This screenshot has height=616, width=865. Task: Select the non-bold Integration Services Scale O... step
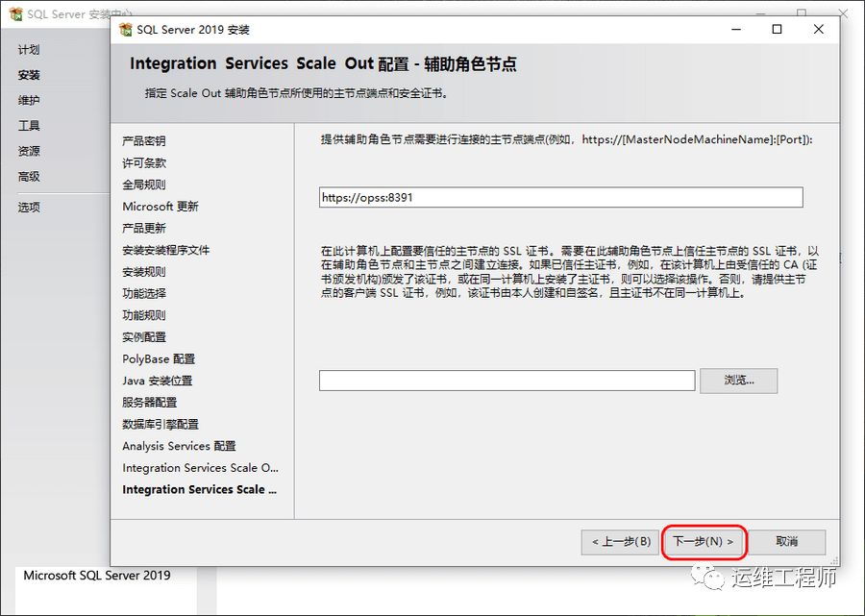click(200, 468)
